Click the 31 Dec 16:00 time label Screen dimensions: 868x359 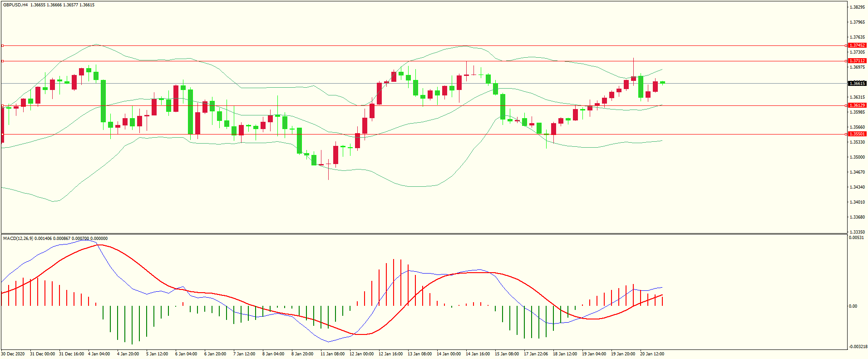pyautogui.click(x=72, y=354)
